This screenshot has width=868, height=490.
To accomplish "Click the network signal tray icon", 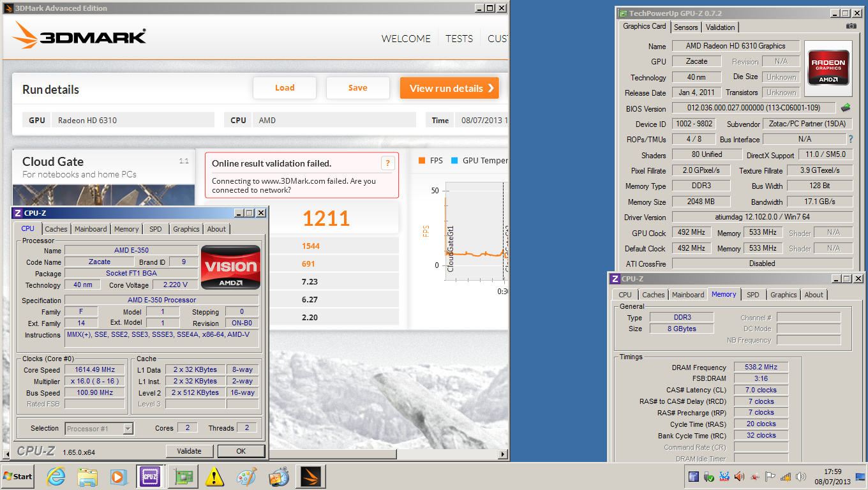I will pyautogui.click(x=786, y=477).
